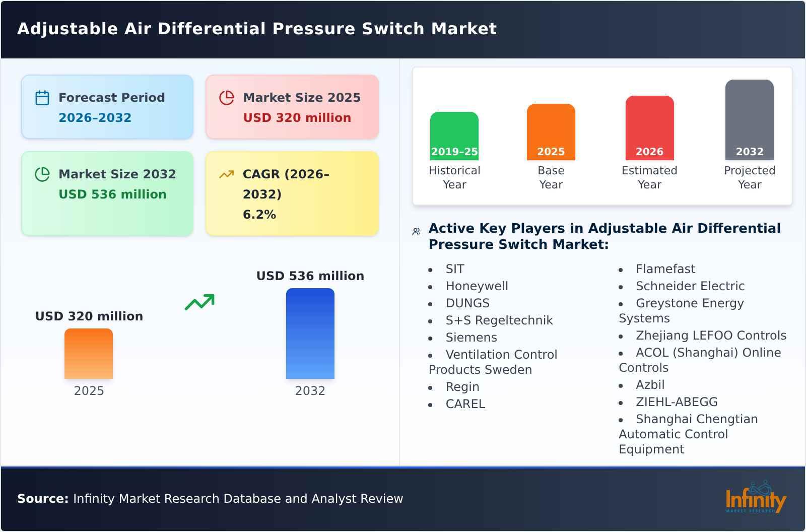Expand the CAGR 2026-2032 card
The height and width of the screenshot is (532, 806).
[x=292, y=193]
